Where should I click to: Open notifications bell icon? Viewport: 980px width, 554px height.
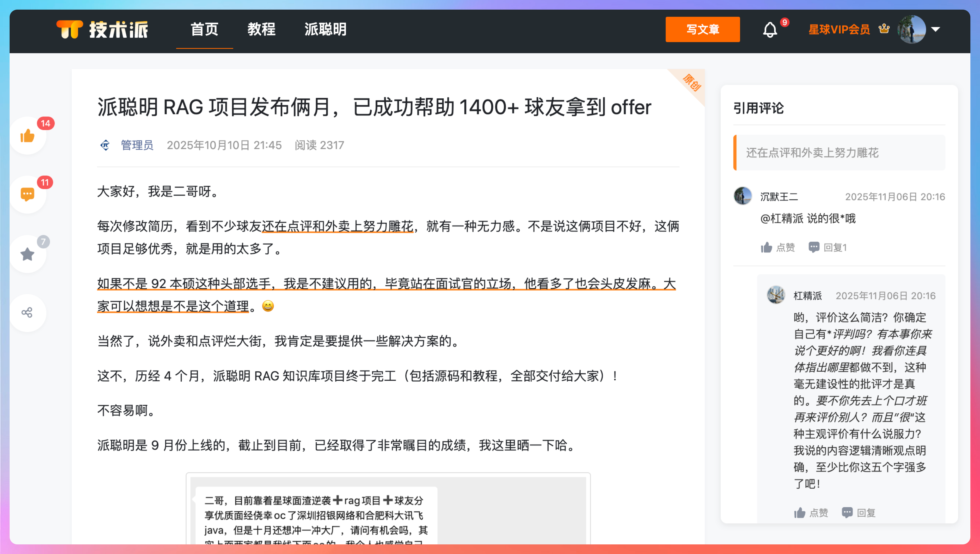click(x=770, y=30)
